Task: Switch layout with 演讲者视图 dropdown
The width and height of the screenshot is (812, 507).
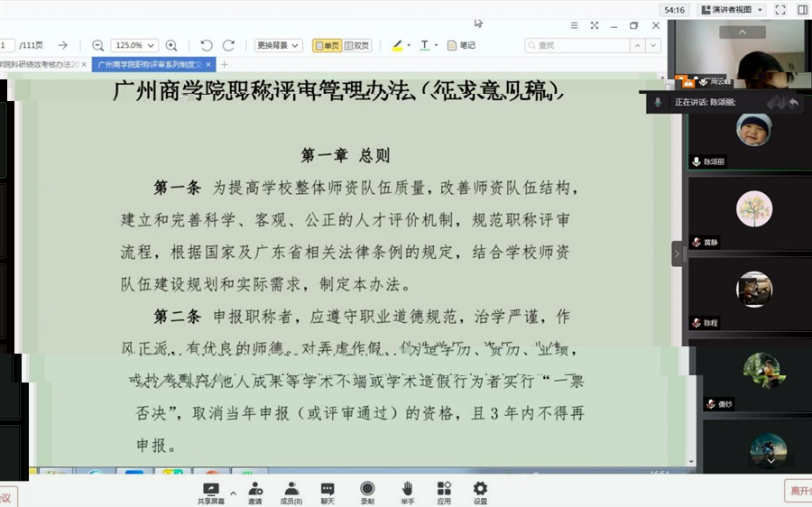Action: [732, 9]
